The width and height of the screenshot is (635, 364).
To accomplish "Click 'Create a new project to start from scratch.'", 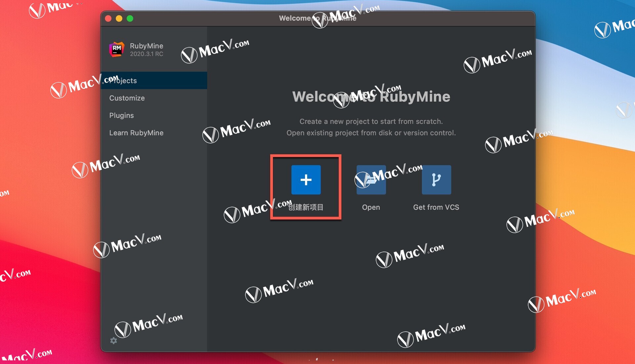I will pos(371,121).
